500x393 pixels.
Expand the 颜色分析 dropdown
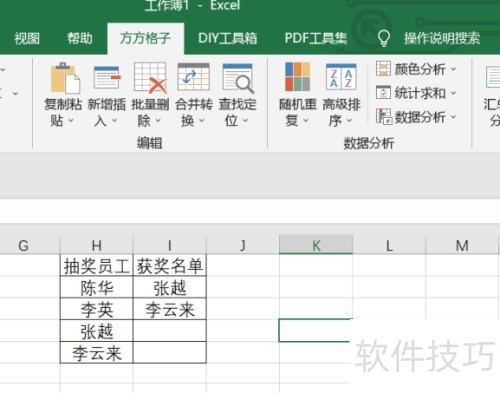point(454,69)
